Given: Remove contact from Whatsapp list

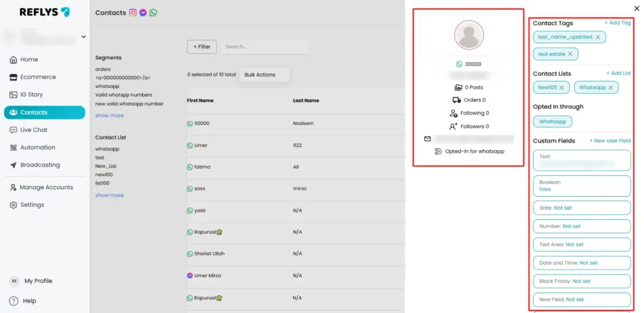Looking at the screenshot, I should coord(610,87).
